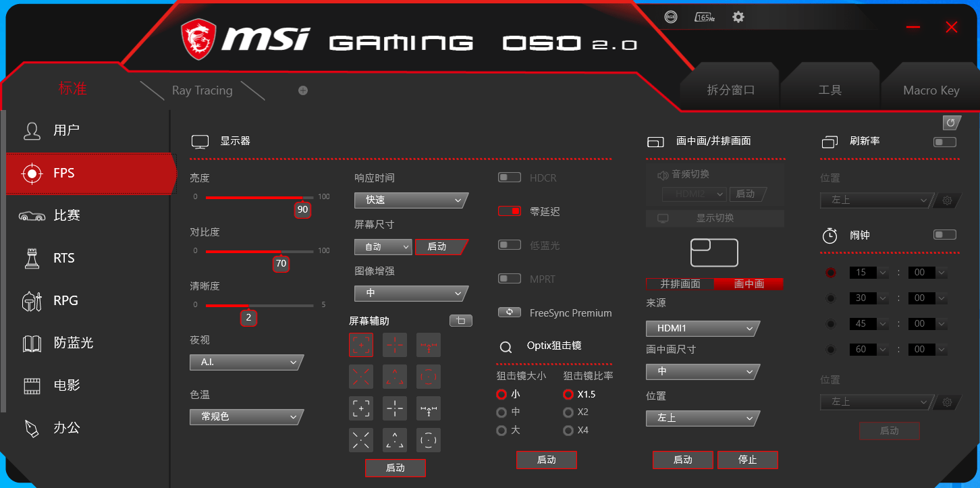Viewport: 980px width, 488px height.
Task: Click the 清晰度 slider track
Action: tap(260, 305)
